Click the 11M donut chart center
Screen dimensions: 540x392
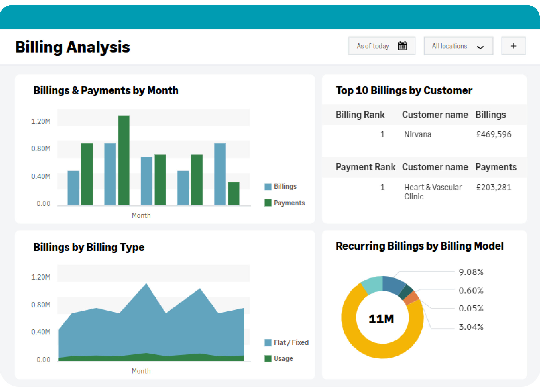382,319
